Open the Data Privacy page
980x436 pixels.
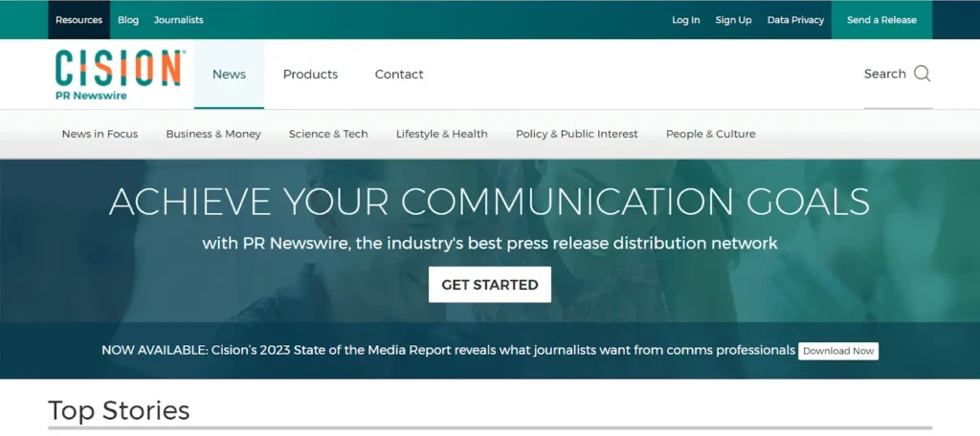(795, 20)
